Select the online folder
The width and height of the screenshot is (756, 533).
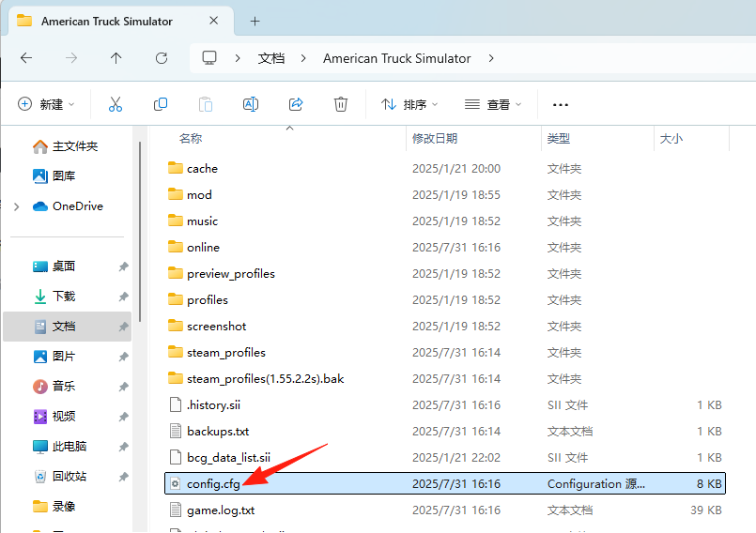coord(445,247)
